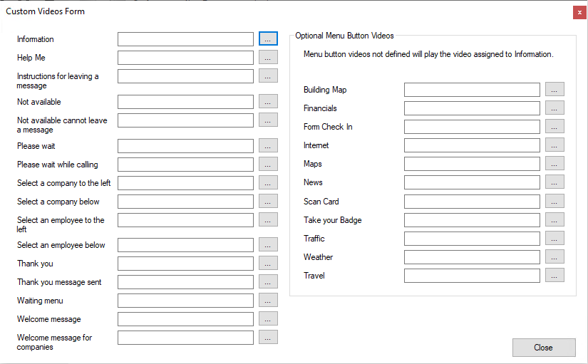The image size is (588, 364).
Task: Browse for the Scan Card video
Action: (x=555, y=202)
